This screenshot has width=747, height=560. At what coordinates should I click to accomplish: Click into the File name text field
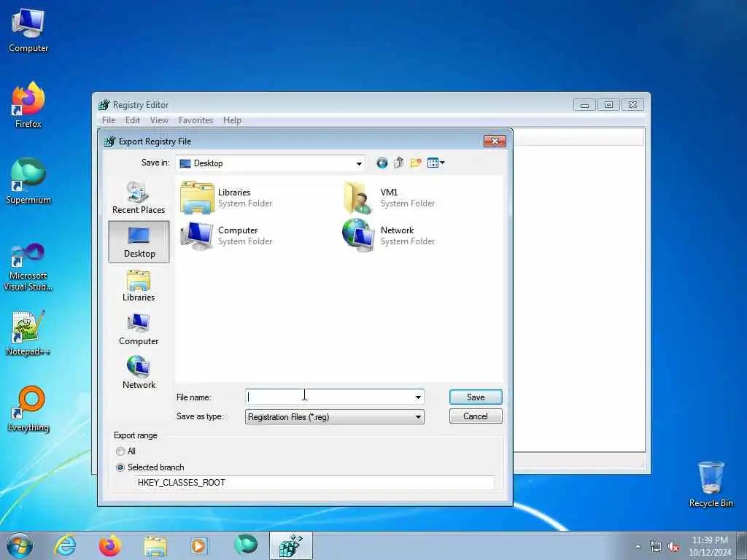click(330, 397)
